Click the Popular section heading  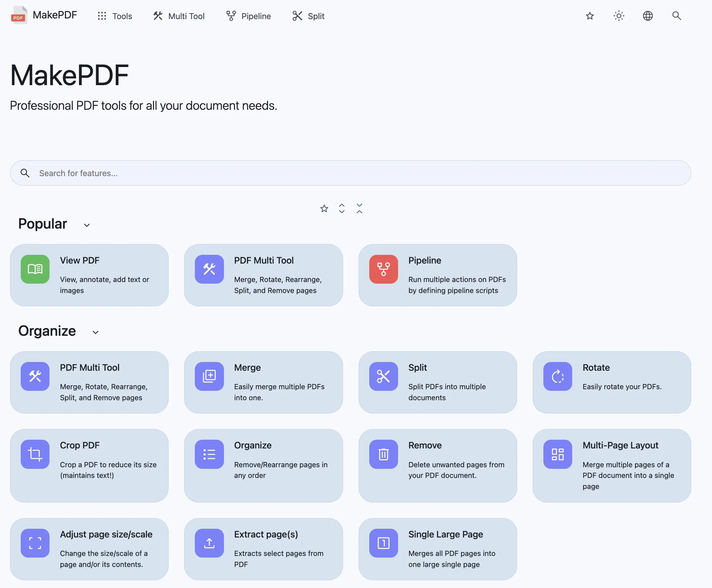[x=43, y=223]
